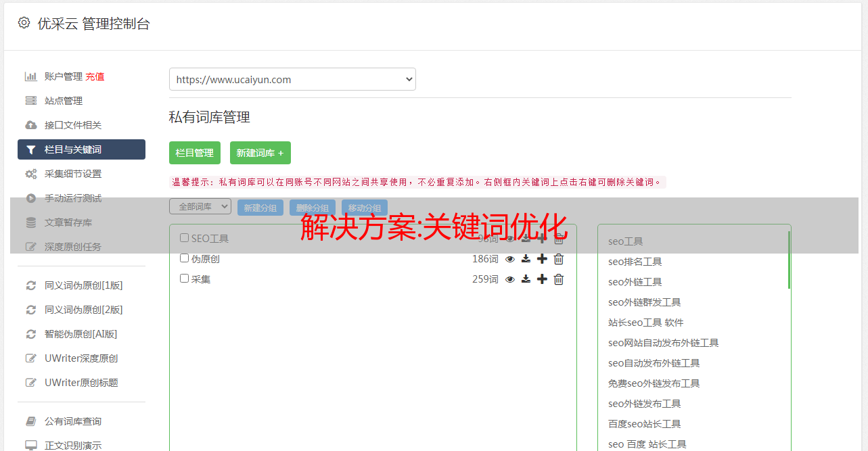Go to 接口文件相关 menu item

[x=73, y=125]
